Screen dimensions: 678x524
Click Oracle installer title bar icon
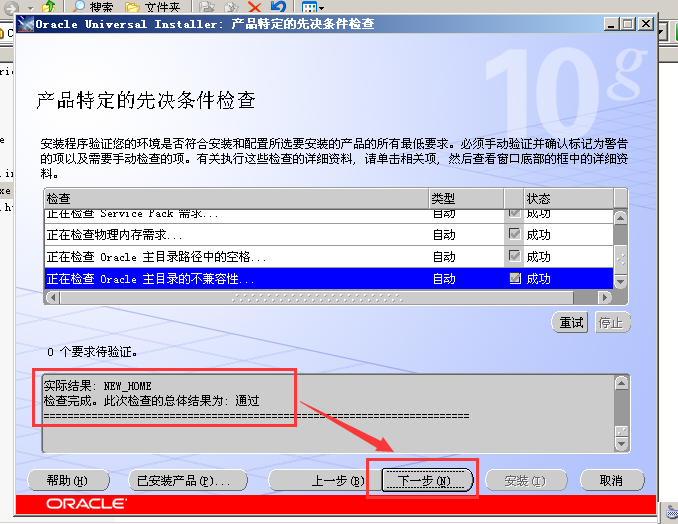[26, 24]
